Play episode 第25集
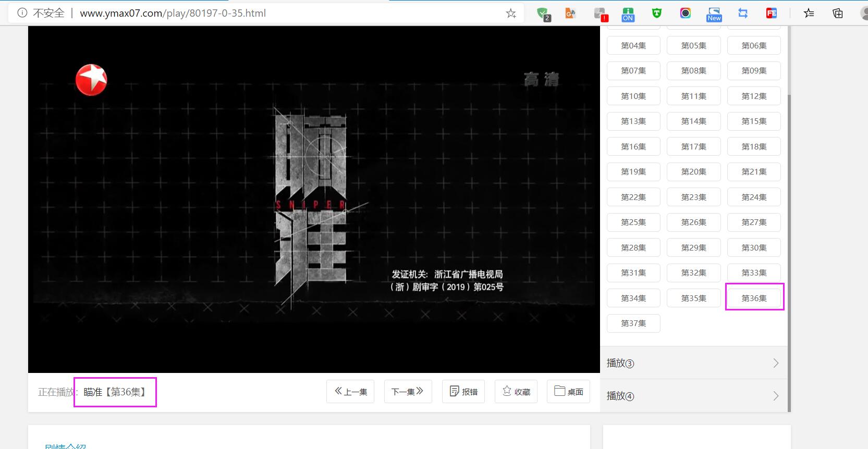 [x=633, y=222]
